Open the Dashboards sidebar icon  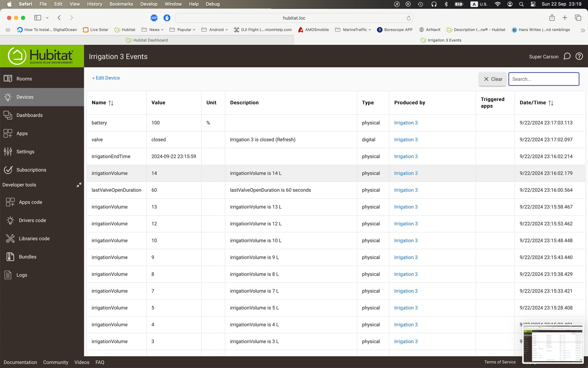(8, 115)
